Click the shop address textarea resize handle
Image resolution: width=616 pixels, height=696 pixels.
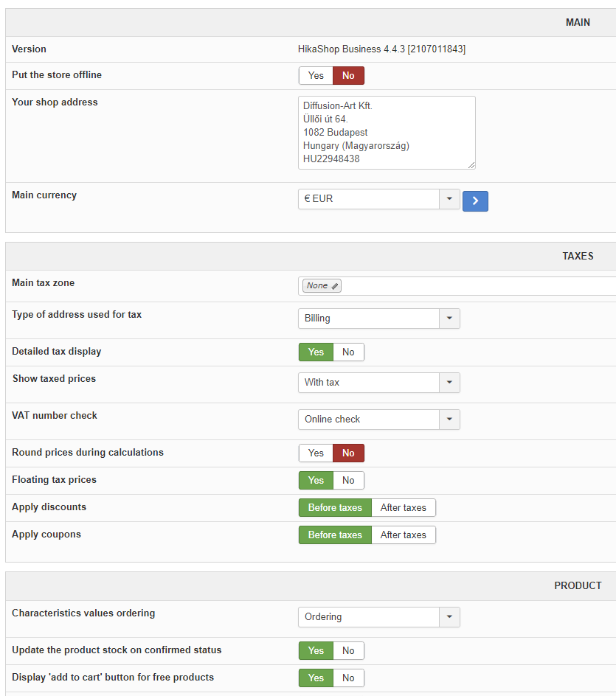click(471, 165)
